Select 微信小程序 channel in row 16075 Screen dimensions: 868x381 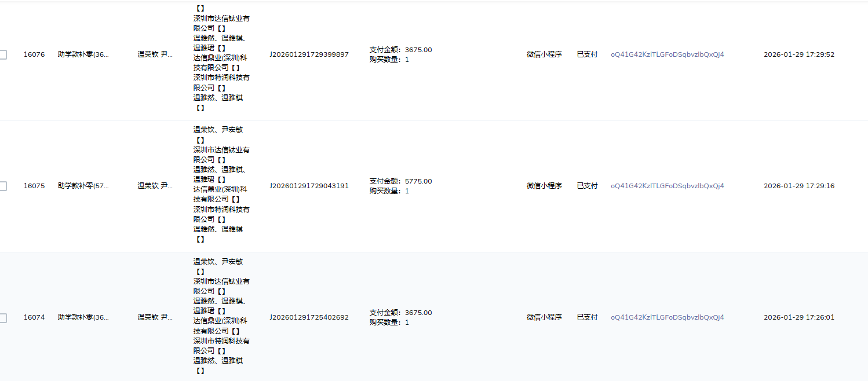[x=544, y=185]
